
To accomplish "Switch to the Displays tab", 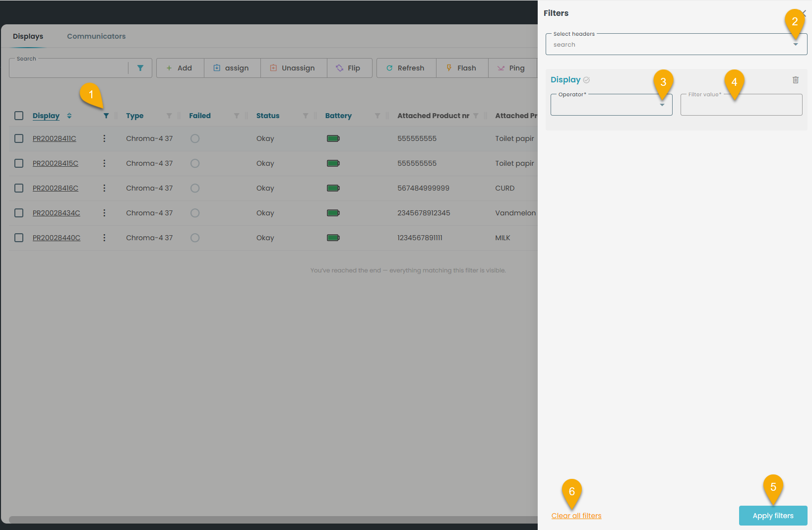I will pos(28,36).
